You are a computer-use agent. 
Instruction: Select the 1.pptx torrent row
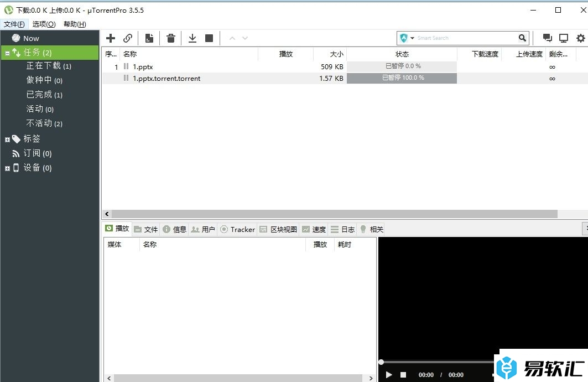(x=345, y=67)
